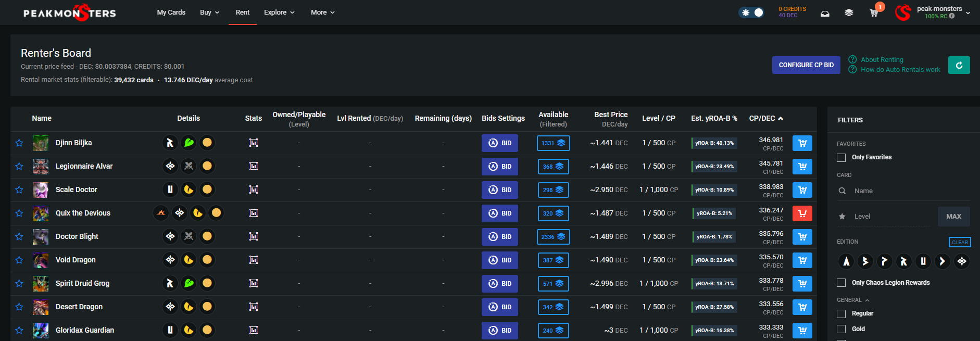Sort by Best Price column
Viewport: 980px width, 341px height.
(611, 119)
